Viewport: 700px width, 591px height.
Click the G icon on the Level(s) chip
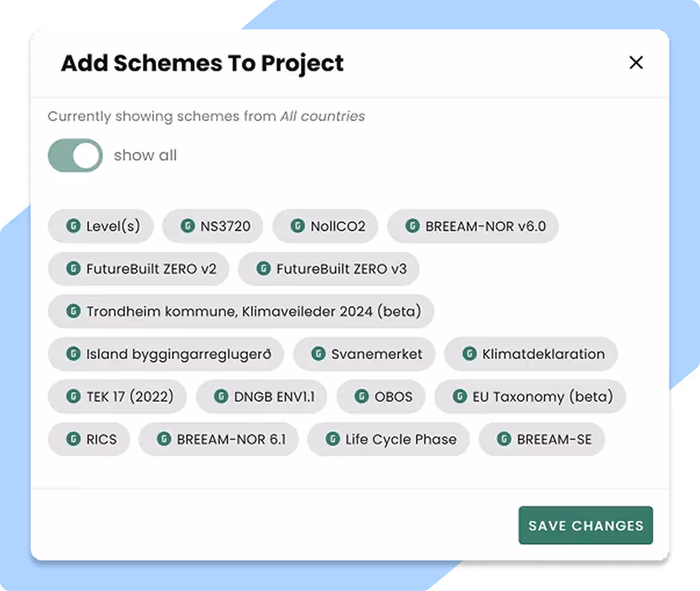[x=74, y=226]
